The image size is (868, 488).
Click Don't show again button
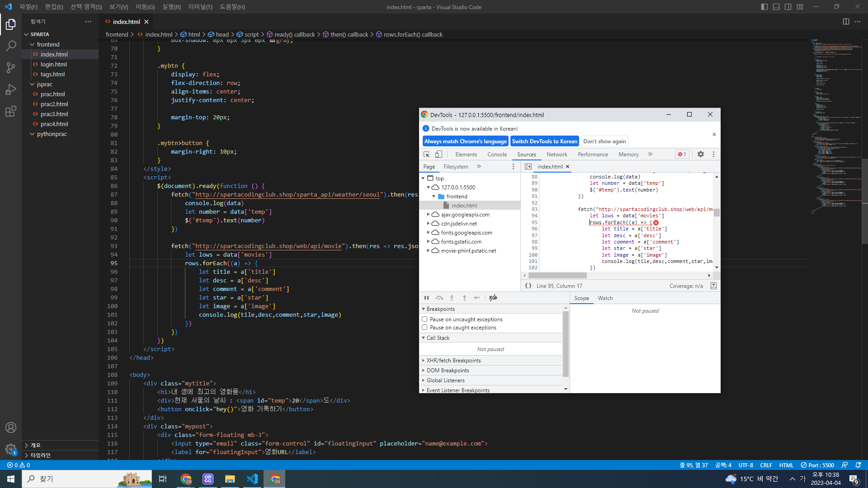click(x=604, y=141)
